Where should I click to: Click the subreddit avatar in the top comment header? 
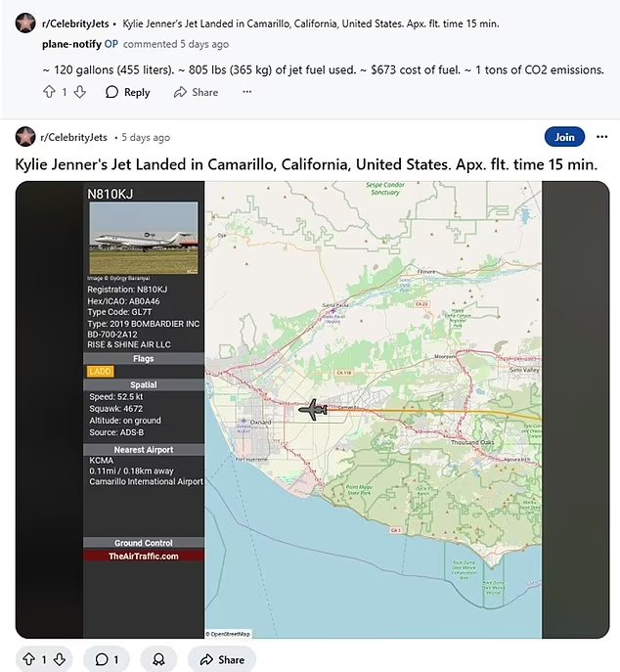25,21
